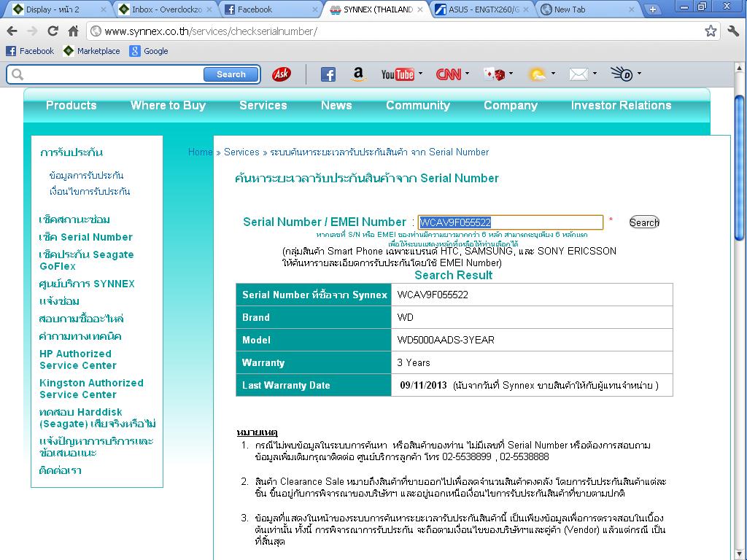Click the dictionary D toolbar icon
This screenshot has width=747, height=560.
[622, 74]
